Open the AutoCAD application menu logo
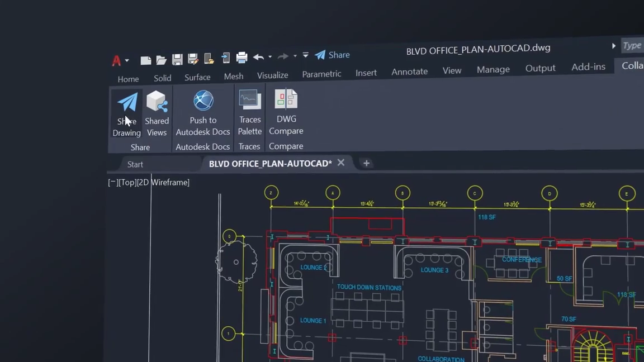644x362 pixels. click(117, 61)
